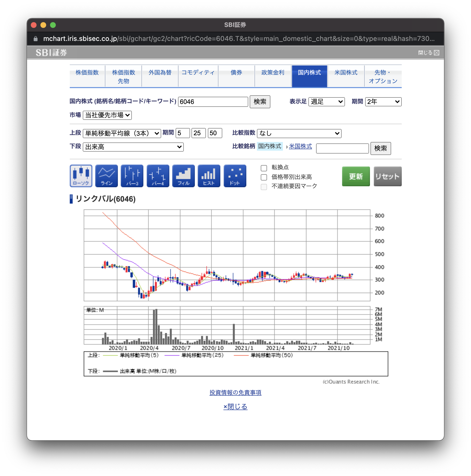The image size is (471, 476).
Task: Click the lock icon in address bar
Action: [x=35, y=39]
